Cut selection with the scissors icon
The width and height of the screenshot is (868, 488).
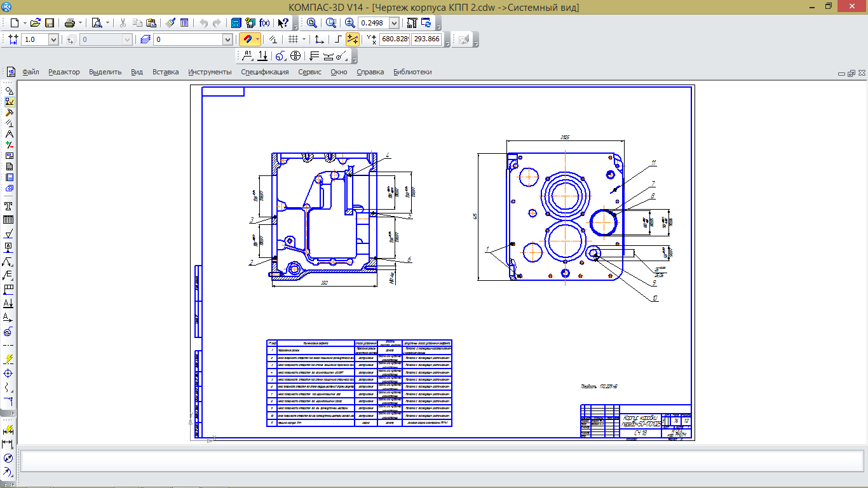point(123,22)
